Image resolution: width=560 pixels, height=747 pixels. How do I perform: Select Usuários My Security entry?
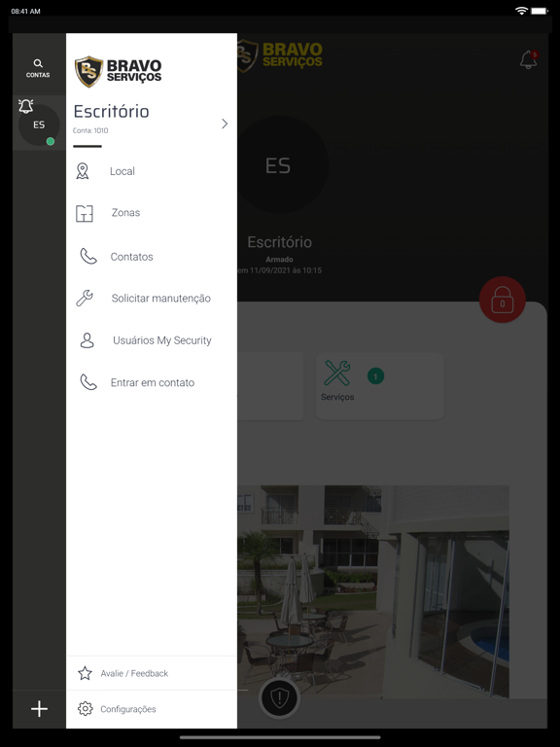tap(152, 340)
